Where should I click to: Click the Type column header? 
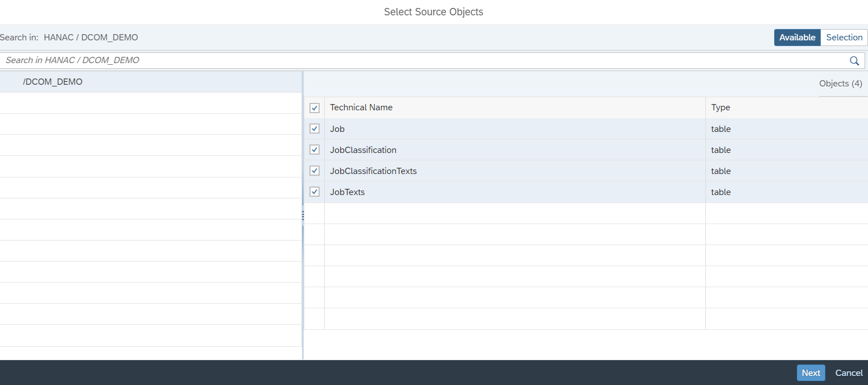click(x=721, y=107)
